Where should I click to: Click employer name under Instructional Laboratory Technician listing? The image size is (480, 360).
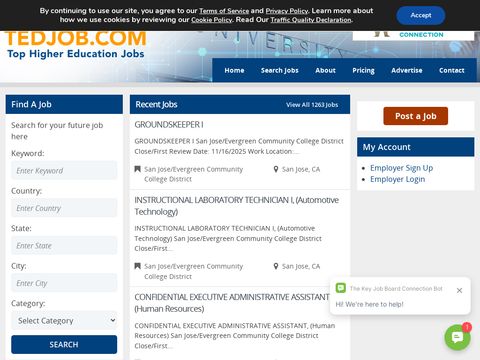click(194, 271)
